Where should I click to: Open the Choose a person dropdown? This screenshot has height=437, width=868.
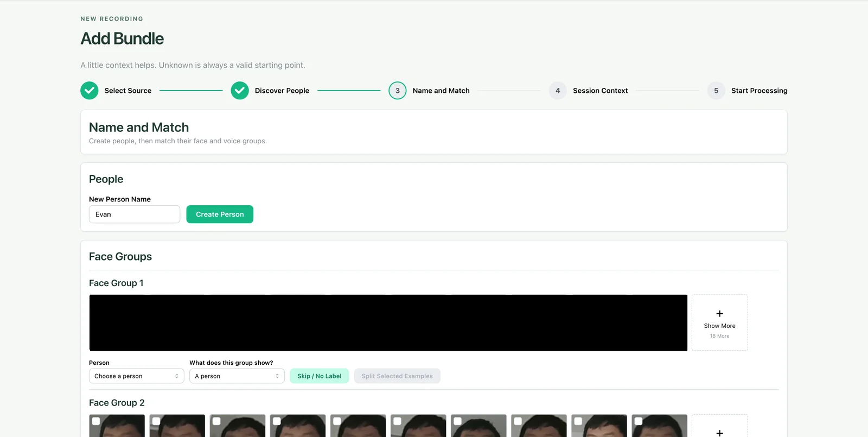pyautogui.click(x=137, y=376)
